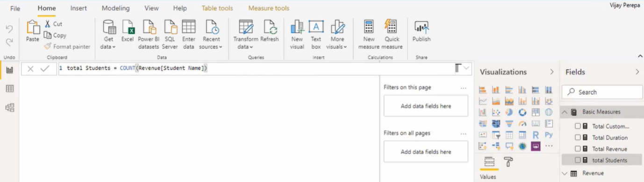Screen dimensions: 644x182
Task: Select the treemap visual
Action: pos(536,112)
